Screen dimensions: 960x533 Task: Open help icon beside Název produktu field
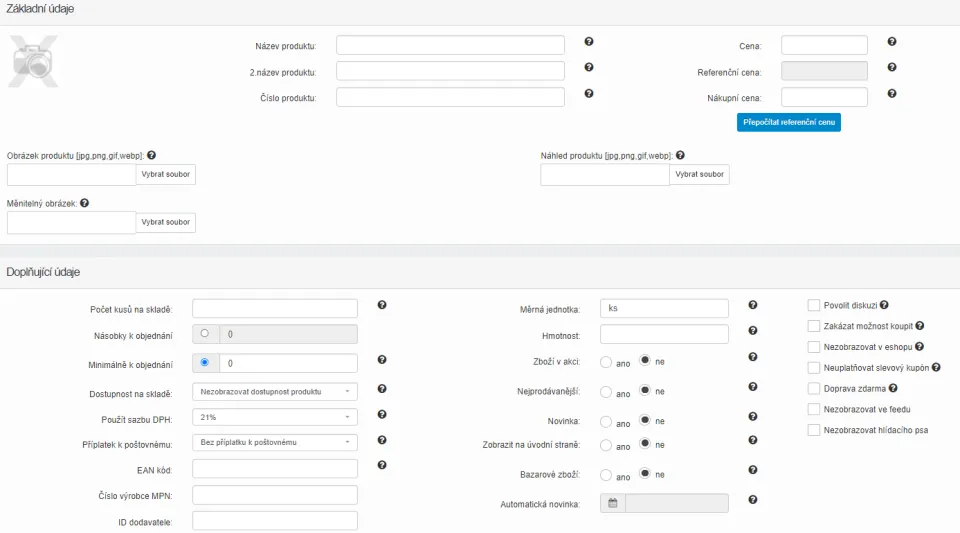click(x=588, y=42)
